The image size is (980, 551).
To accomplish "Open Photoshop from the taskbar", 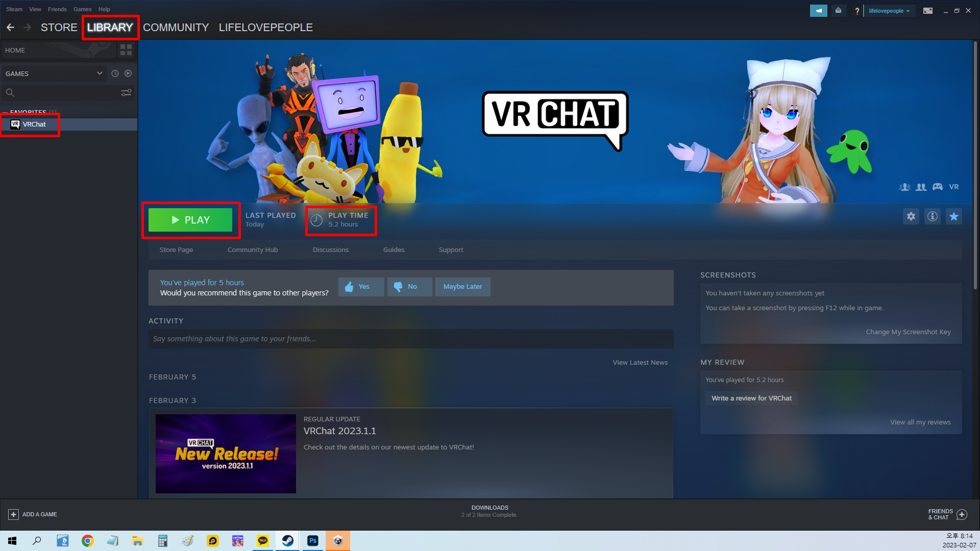I will pyautogui.click(x=313, y=541).
